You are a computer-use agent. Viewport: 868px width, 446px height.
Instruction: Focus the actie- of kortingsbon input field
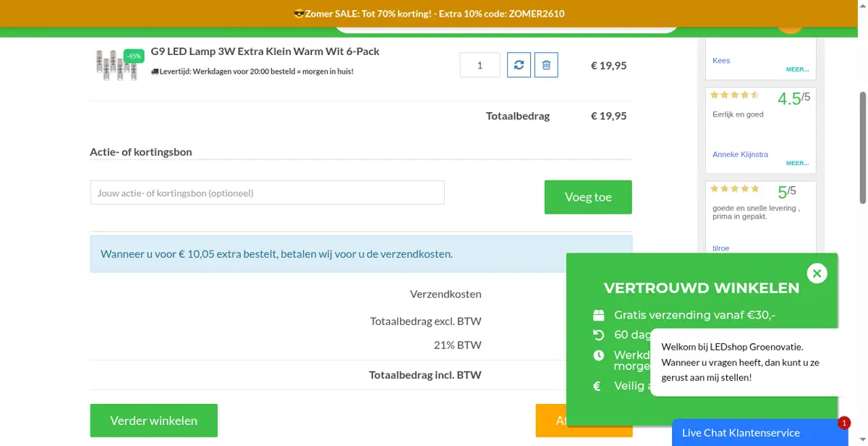point(268,193)
